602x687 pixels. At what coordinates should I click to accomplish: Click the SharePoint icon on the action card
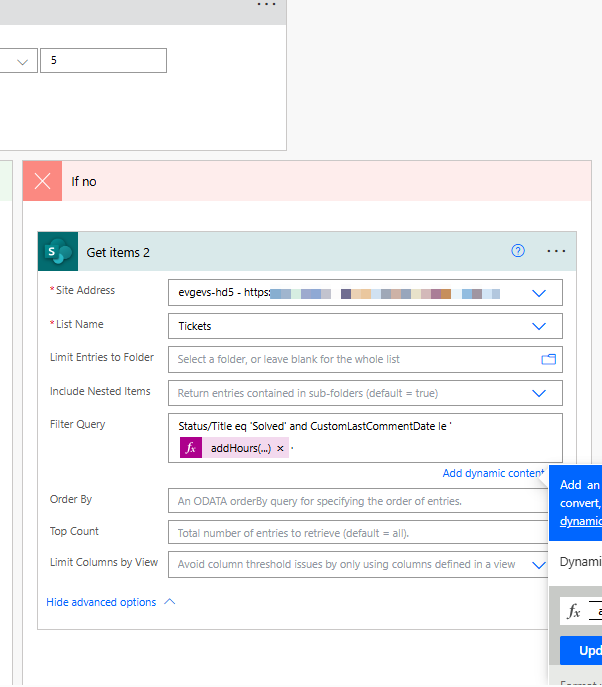(58, 252)
